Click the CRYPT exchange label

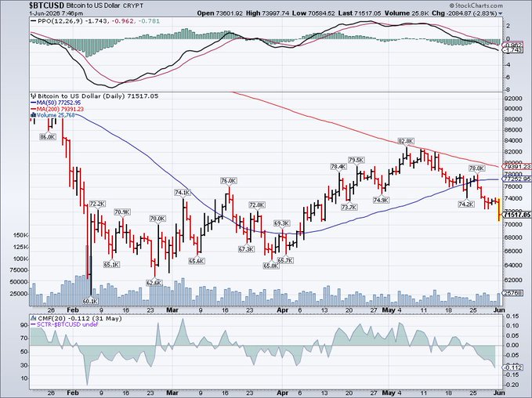coord(133,5)
